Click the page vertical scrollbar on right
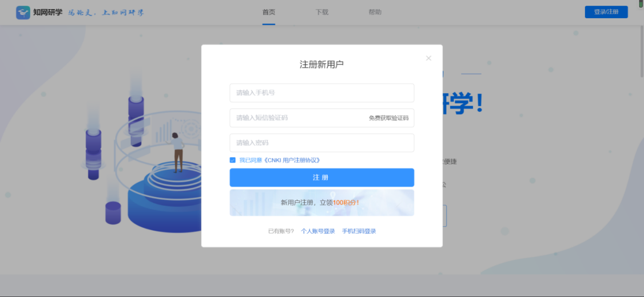 coord(641,57)
